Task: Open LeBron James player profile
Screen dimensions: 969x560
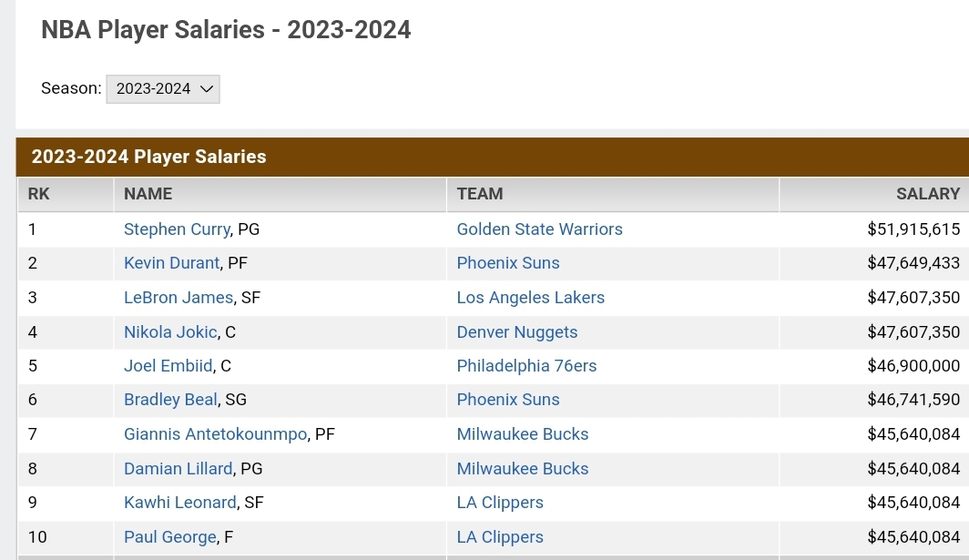Action: [178, 298]
